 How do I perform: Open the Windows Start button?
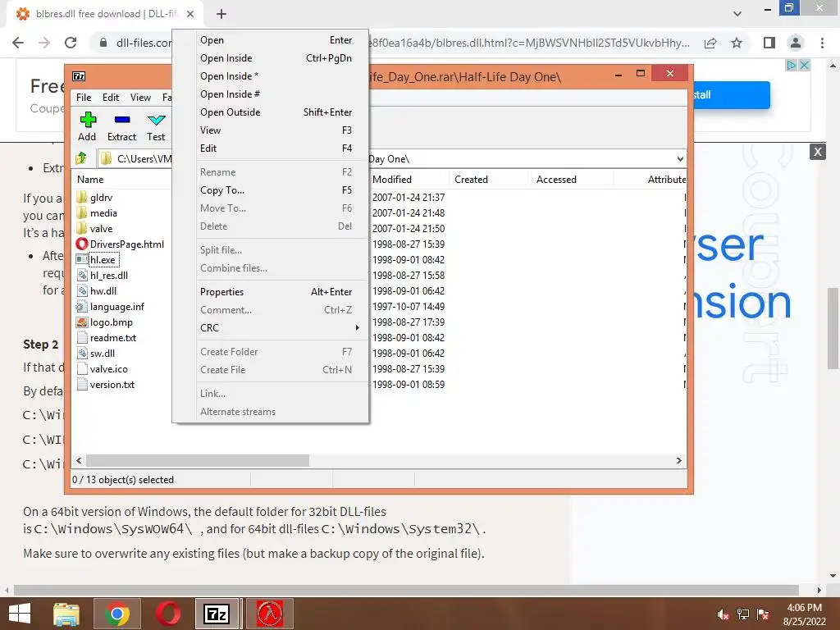click(x=20, y=614)
